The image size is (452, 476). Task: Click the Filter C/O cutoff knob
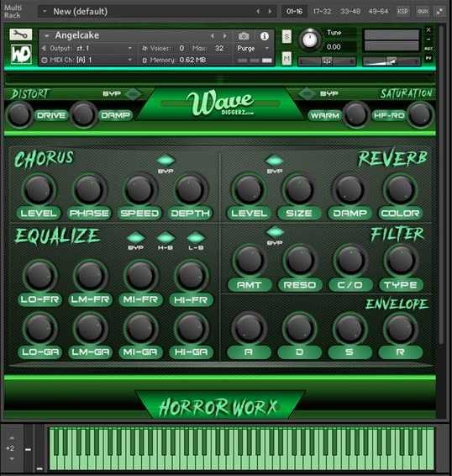tap(350, 261)
